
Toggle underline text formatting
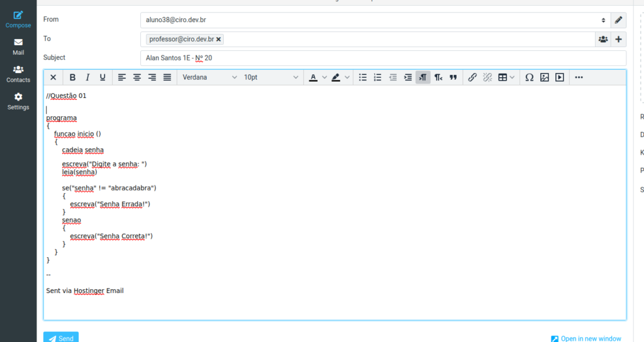click(x=103, y=77)
